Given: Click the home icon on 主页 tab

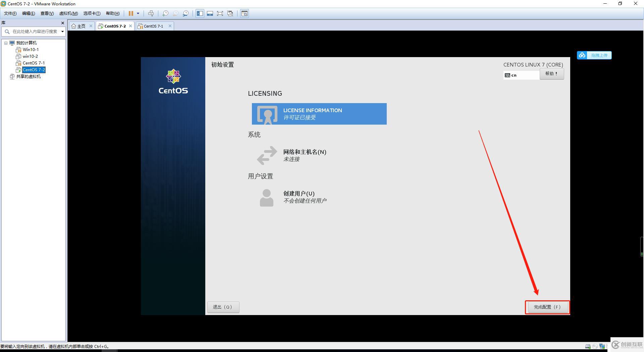Looking at the screenshot, I should coord(73,26).
